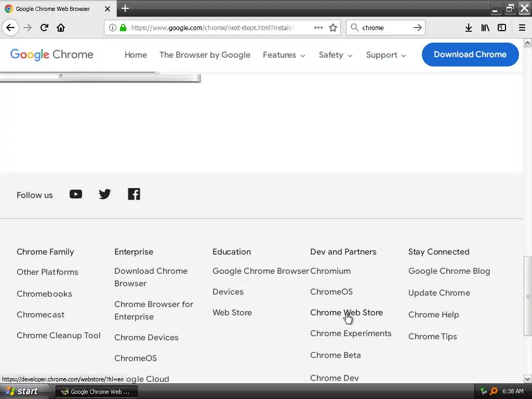Open the Facebook follow icon
The width and height of the screenshot is (532, 399).
point(134,194)
